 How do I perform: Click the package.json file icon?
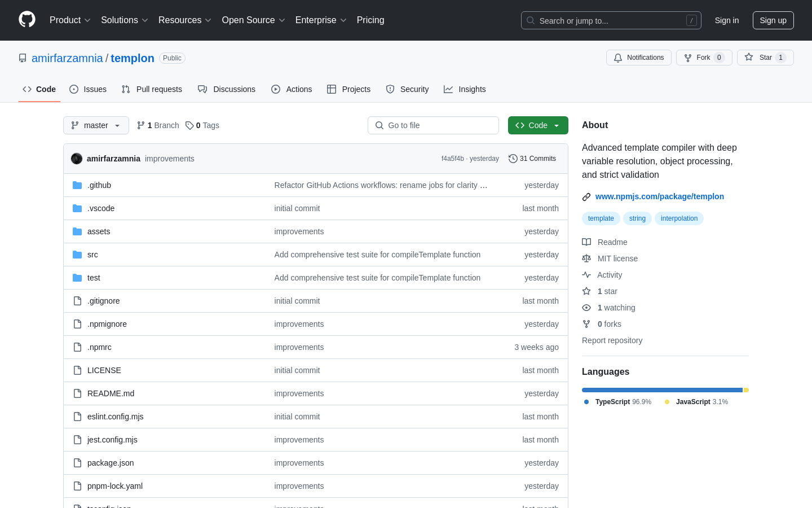(77, 463)
